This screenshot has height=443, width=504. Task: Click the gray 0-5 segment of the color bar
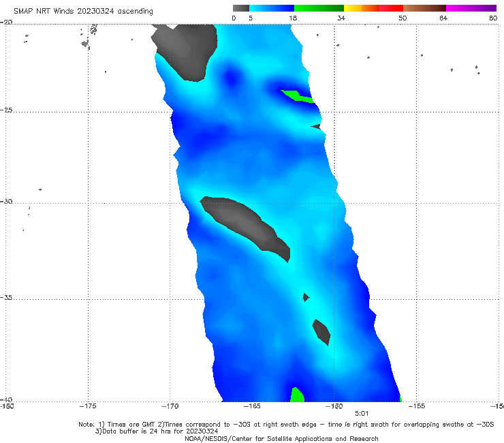pos(240,8)
